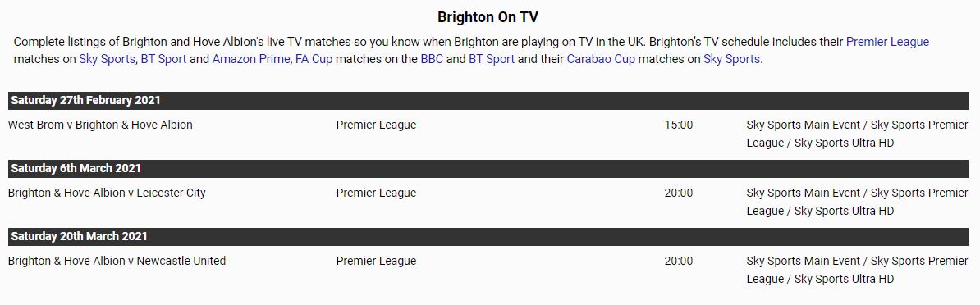
Task: Select West Brom v Brighton & Hove Albion match
Action: pyautogui.click(x=100, y=125)
